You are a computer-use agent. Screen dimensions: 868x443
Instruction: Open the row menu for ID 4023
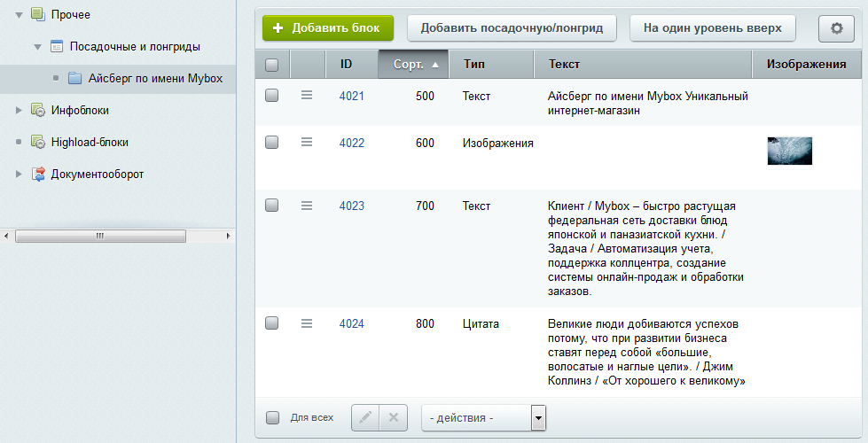coord(307,206)
